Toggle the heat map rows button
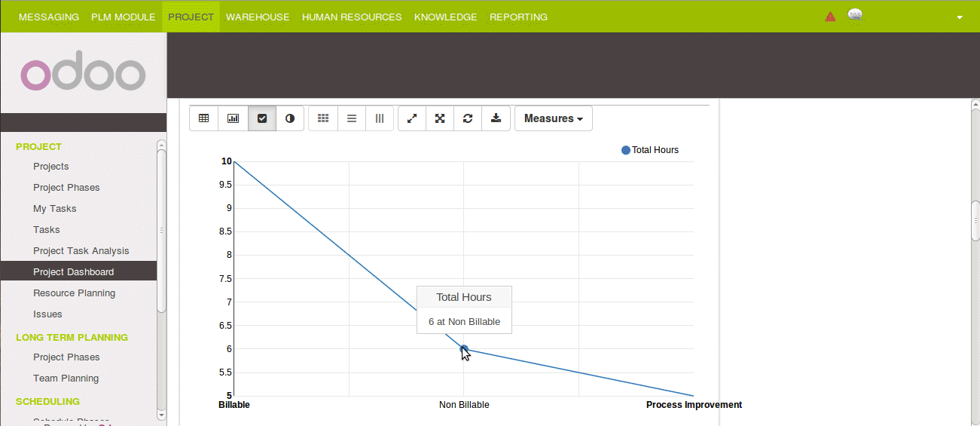 pos(352,118)
